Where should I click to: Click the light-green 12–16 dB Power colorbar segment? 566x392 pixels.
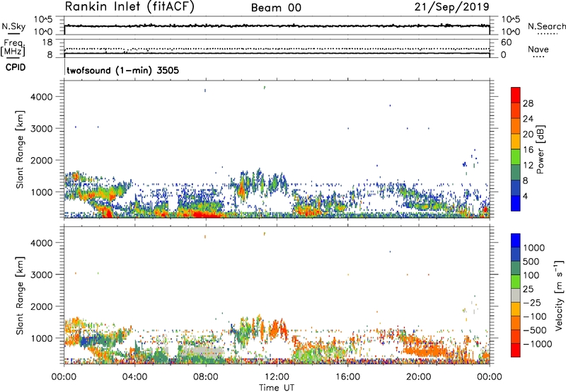point(516,157)
